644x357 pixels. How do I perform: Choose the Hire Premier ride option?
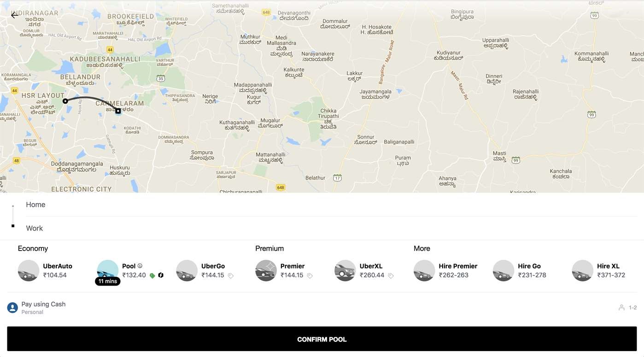pos(446,270)
